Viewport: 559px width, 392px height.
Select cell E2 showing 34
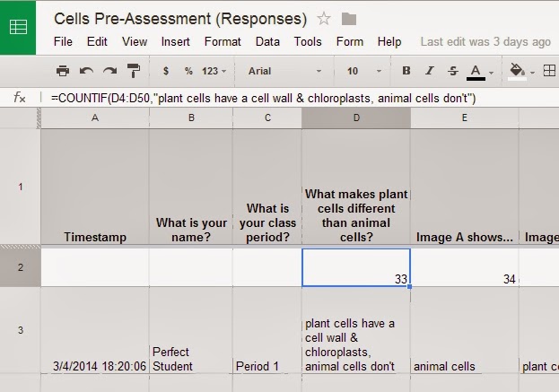[465, 267]
